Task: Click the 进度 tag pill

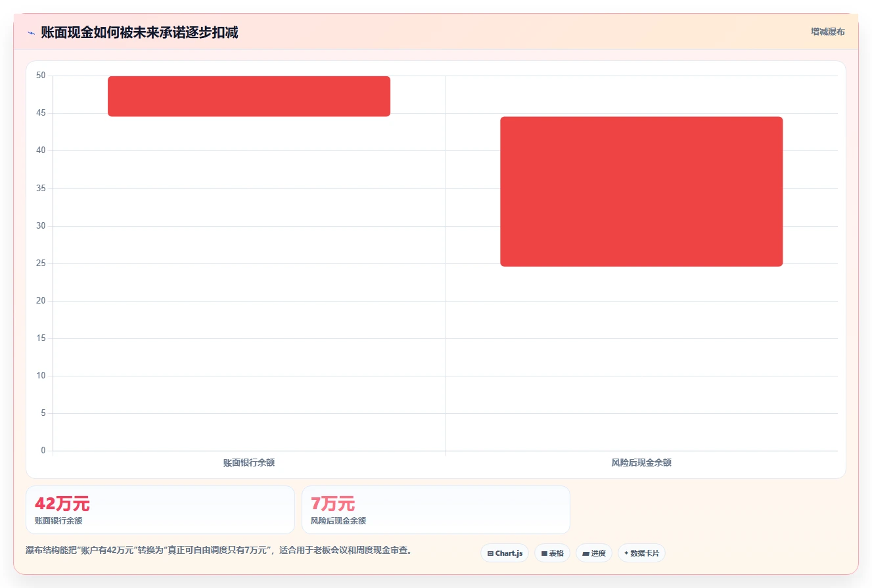Action: click(x=594, y=553)
